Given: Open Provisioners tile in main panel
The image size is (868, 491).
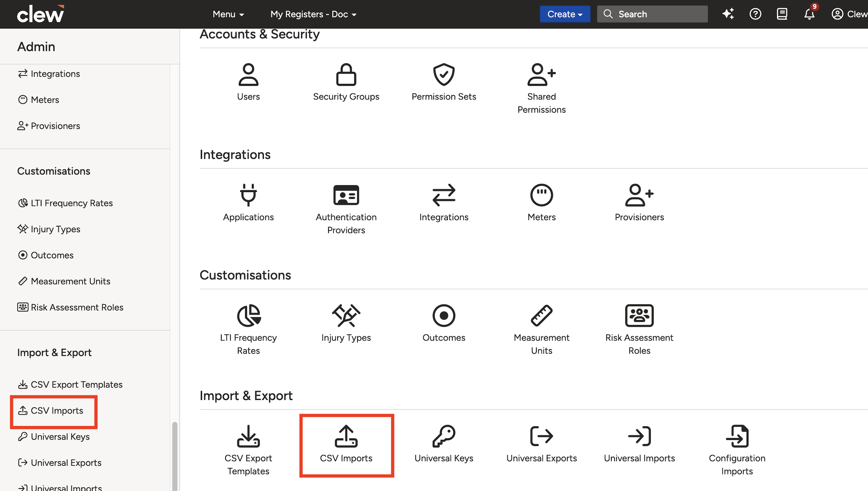Looking at the screenshot, I should tap(639, 203).
